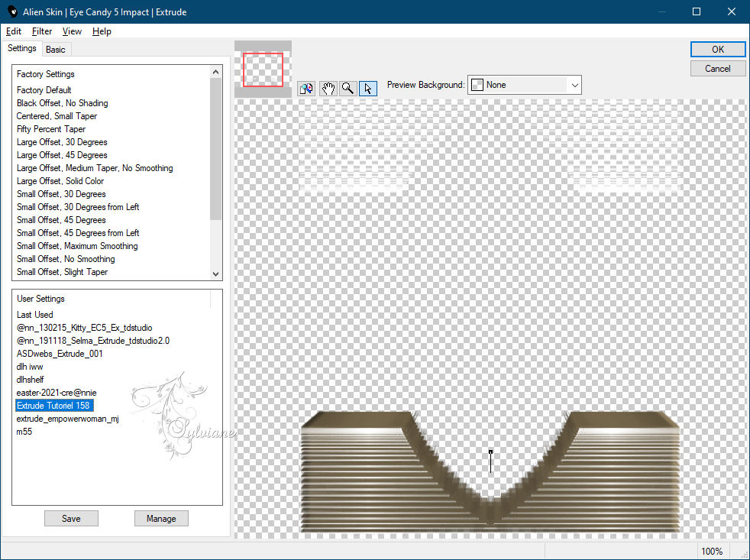Select Last Used user setting

pos(35,315)
